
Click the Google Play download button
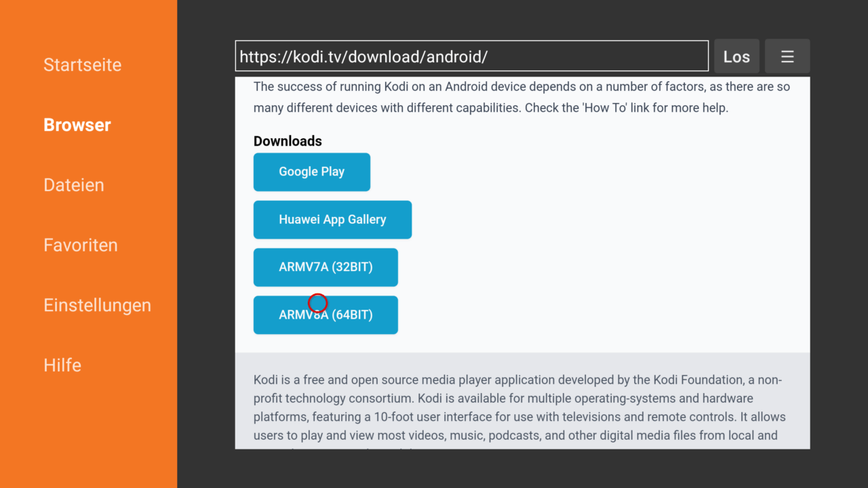[x=311, y=172]
